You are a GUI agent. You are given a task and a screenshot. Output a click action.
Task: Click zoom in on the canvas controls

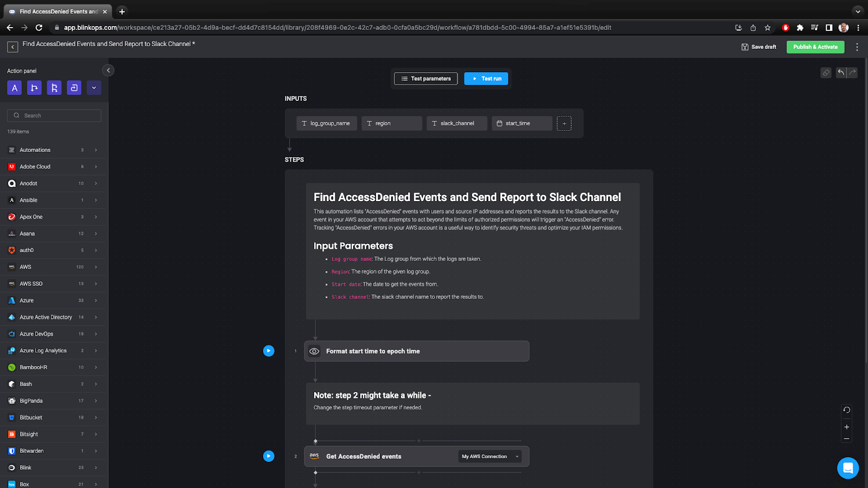(x=846, y=427)
